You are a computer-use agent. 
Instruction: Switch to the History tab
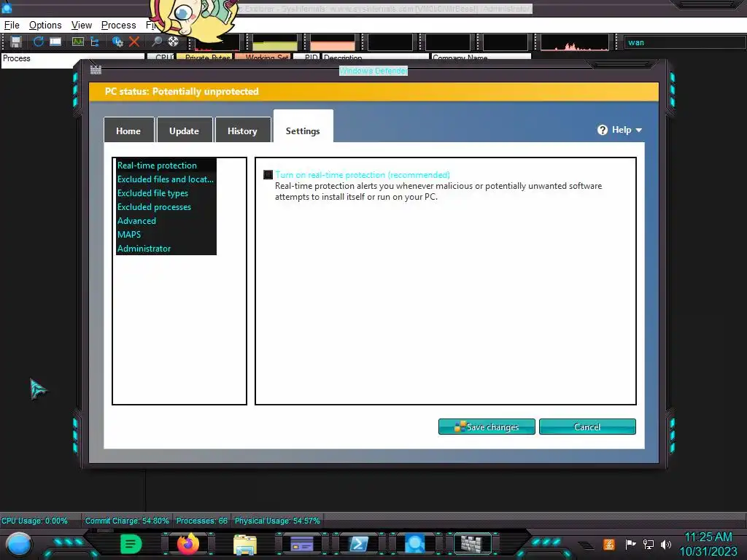click(242, 131)
